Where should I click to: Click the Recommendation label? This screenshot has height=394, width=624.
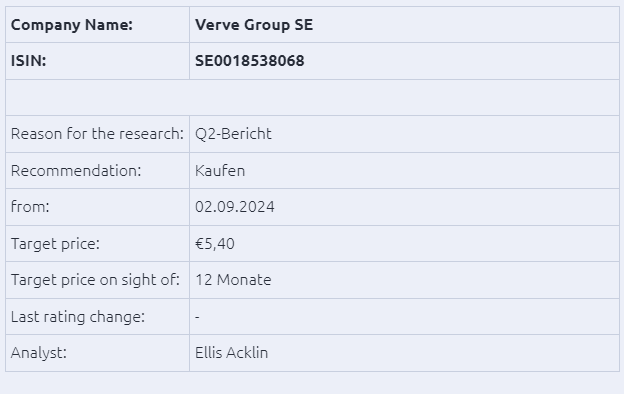pyautogui.click(x=76, y=170)
